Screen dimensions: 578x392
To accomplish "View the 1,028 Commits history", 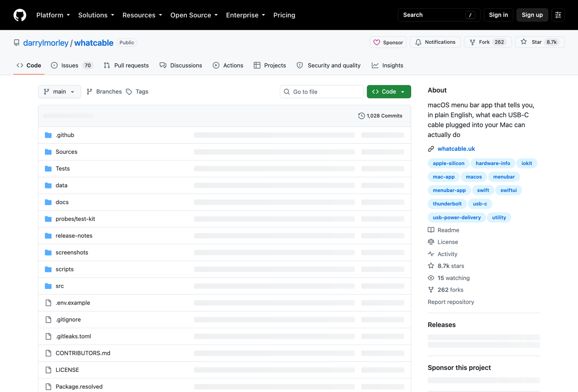I will 380,116.
